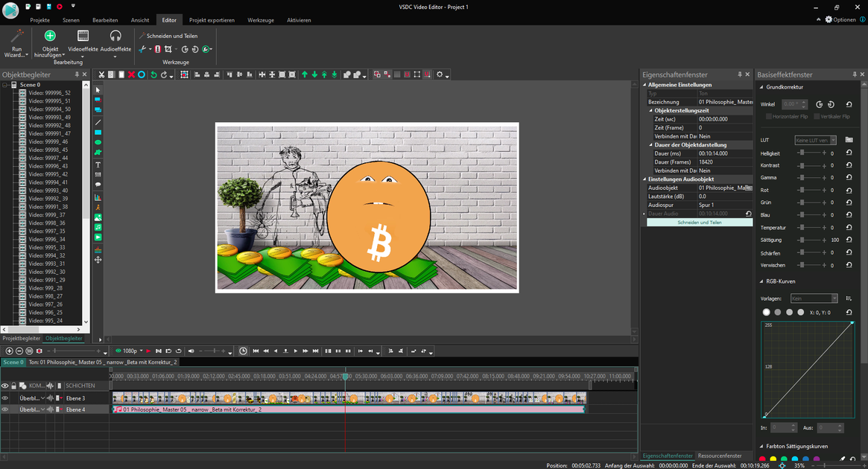Toggle all layers visibility eye in header
The height and width of the screenshot is (469, 868).
tap(5, 386)
